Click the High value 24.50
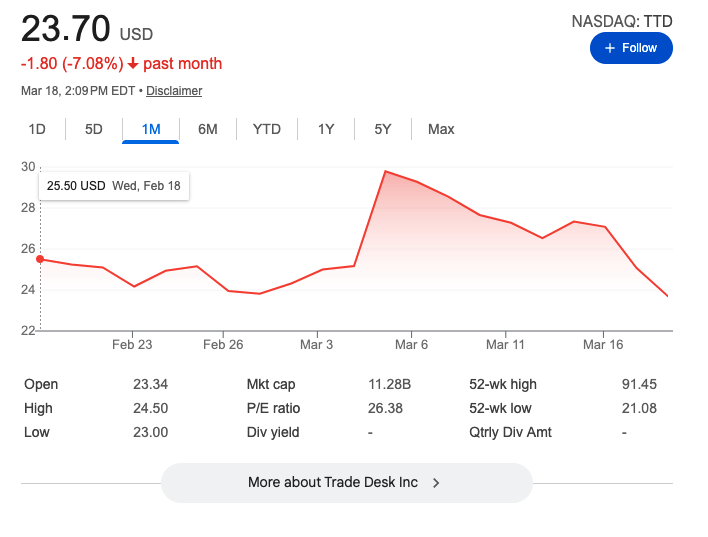The width and height of the screenshot is (708, 537). (150, 408)
